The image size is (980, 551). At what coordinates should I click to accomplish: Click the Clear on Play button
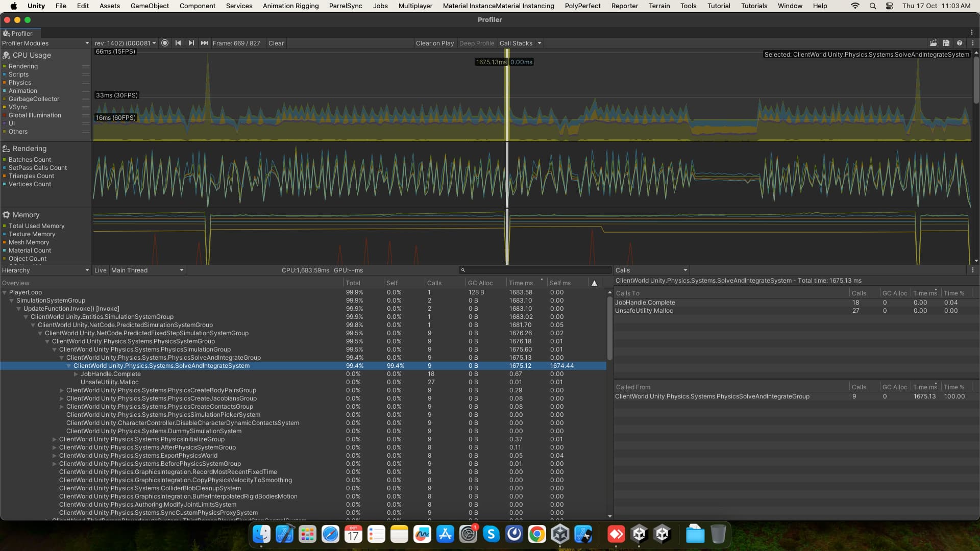pyautogui.click(x=434, y=43)
